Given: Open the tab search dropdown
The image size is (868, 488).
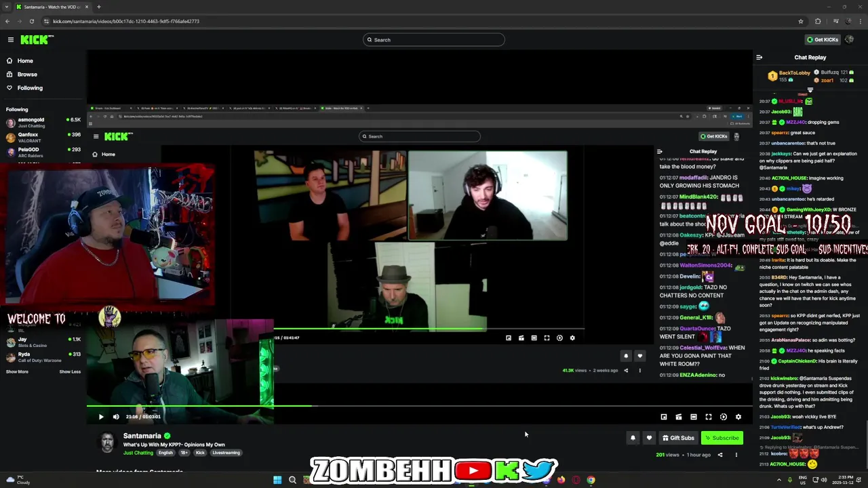Looking at the screenshot, I should click(x=6, y=7).
